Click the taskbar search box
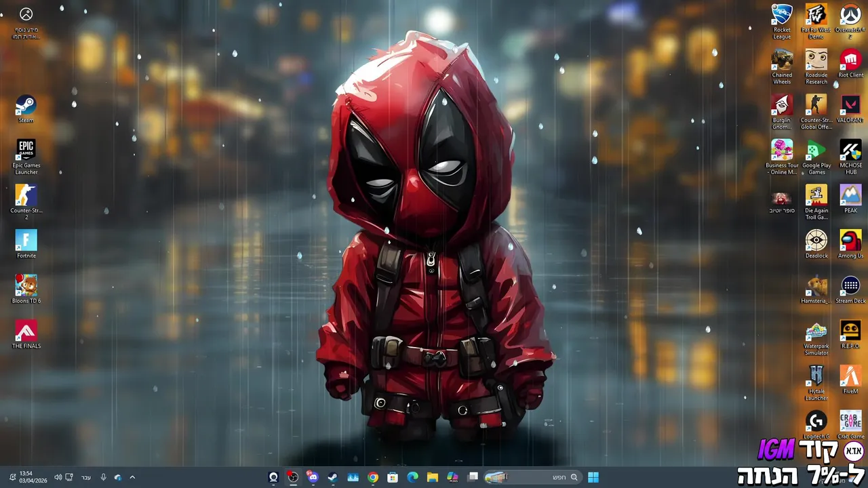Viewport: 868px width, 488px height. (532, 477)
